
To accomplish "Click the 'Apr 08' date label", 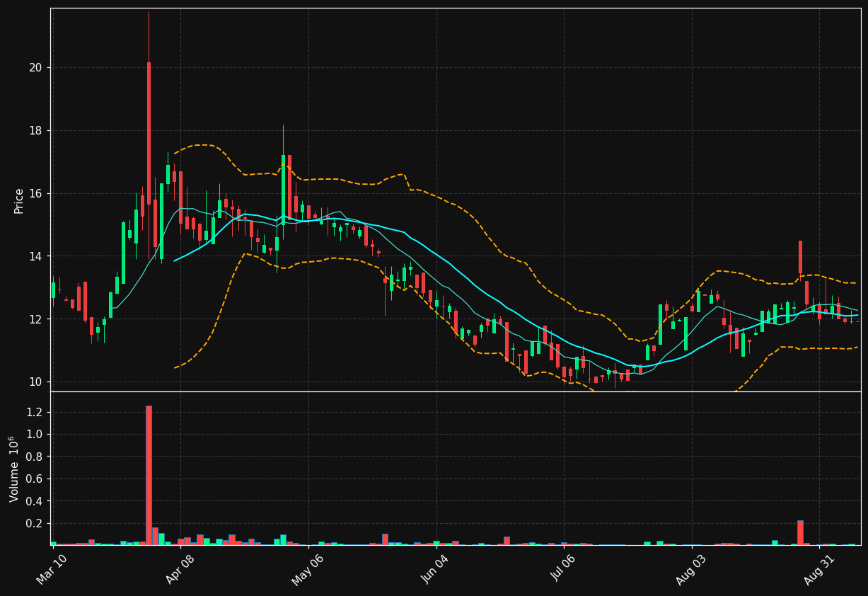I will [x=179, y=569].
